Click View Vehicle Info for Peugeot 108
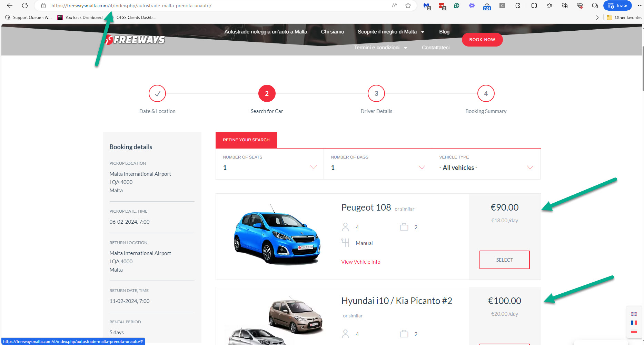644x345 pixels. (361, 262)
